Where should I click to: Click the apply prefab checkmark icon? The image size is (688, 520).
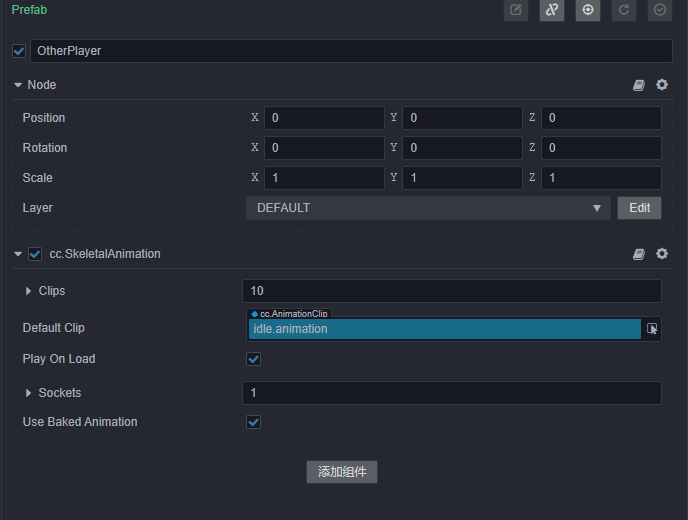tap(660, 10)
